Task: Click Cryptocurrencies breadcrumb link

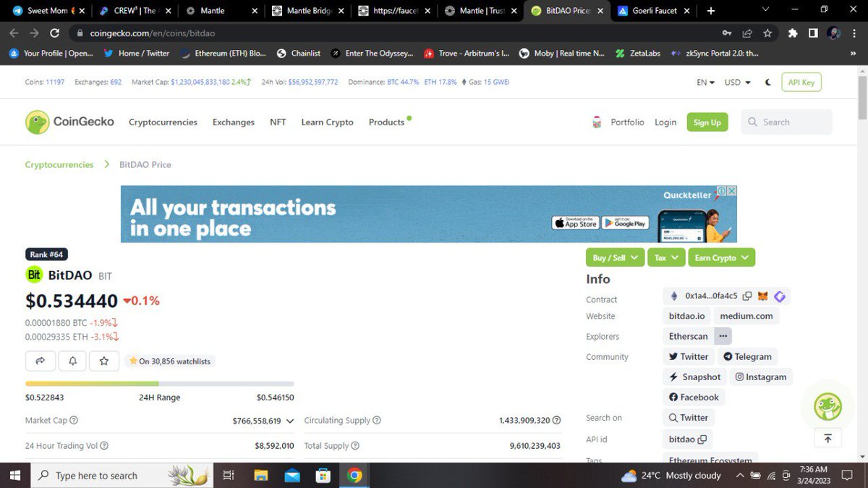Action: [x=59, y=164]
